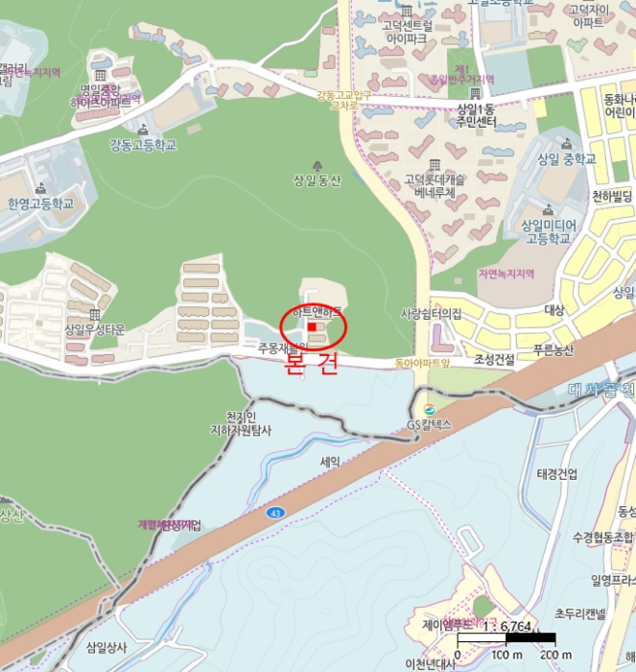Click the 강동고등학교 school icon
The image size is (636, 672).
click(x=143, y=130)
